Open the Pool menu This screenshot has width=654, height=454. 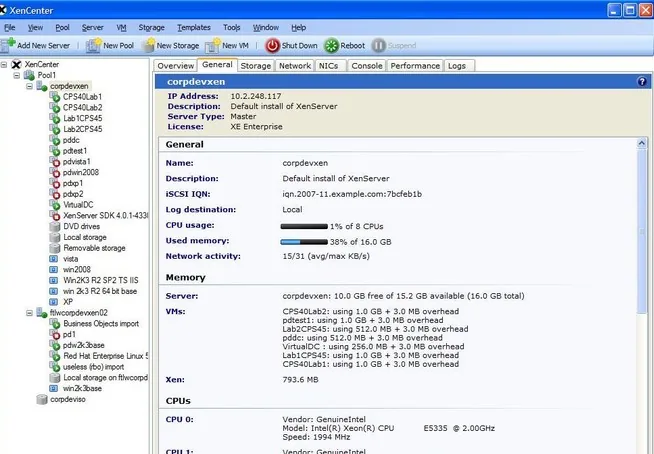click(x=62, y=28)
